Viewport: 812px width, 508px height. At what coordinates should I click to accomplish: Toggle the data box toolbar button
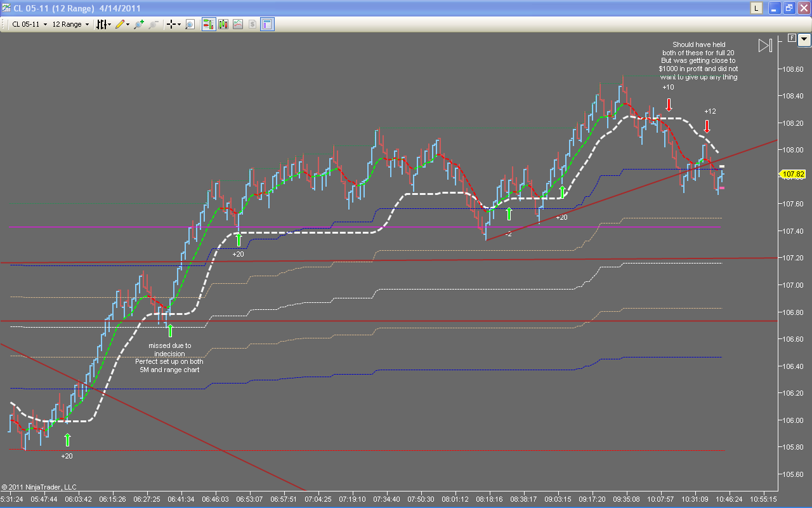click(x=267, y=24)
